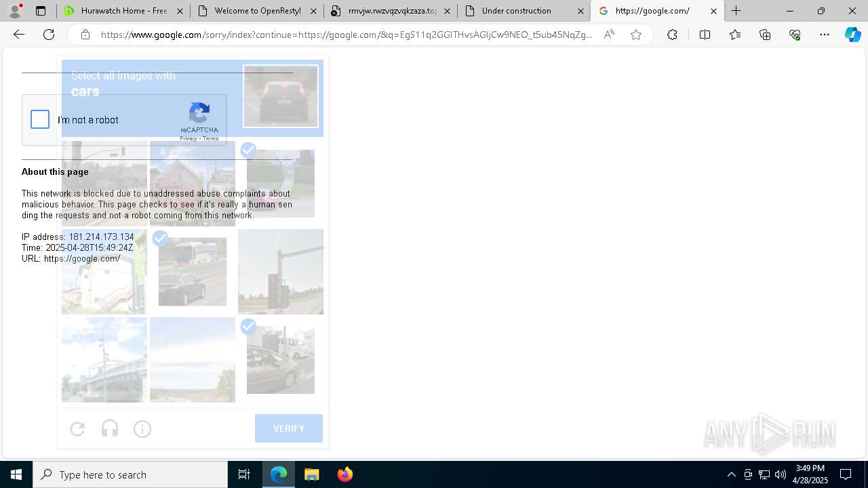This screenshot has width=868, height=488.
Task: Open browser Extensions menu
Action: pos(672,35)
